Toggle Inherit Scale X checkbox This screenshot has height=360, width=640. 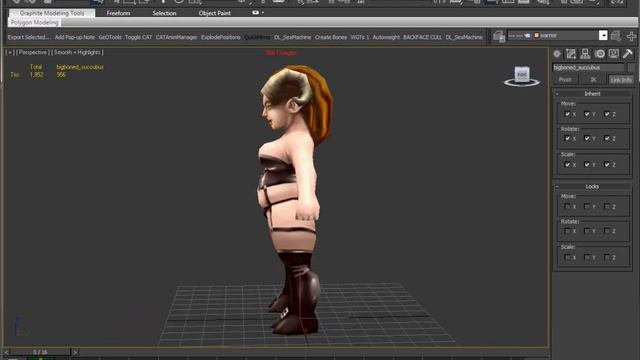click(567, 164)
